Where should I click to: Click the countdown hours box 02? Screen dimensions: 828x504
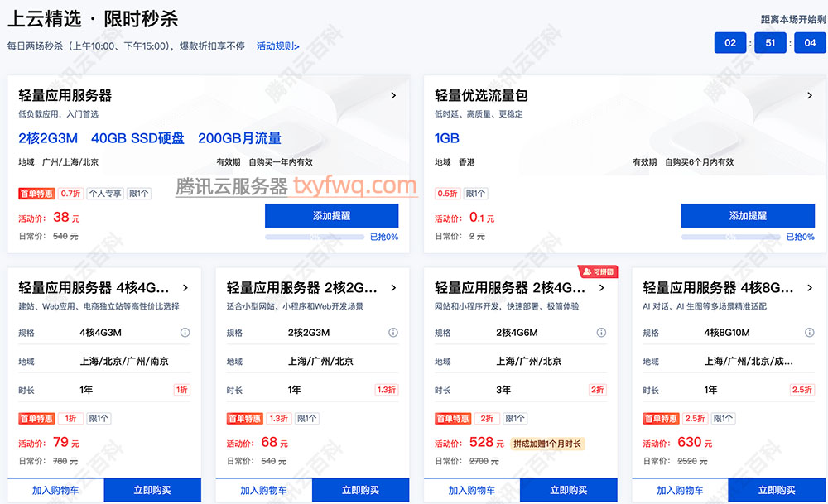(730, 43)
